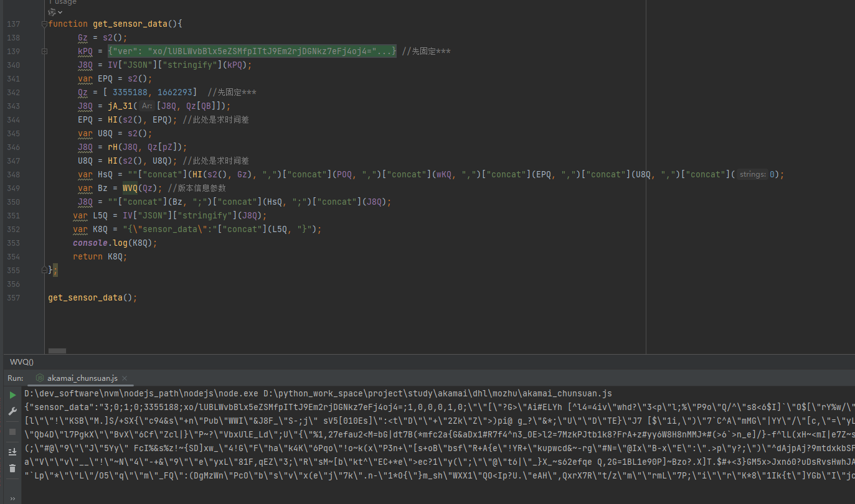Click 'var EPQ = s2();' on line 341
855x504 pixels.
115,79
